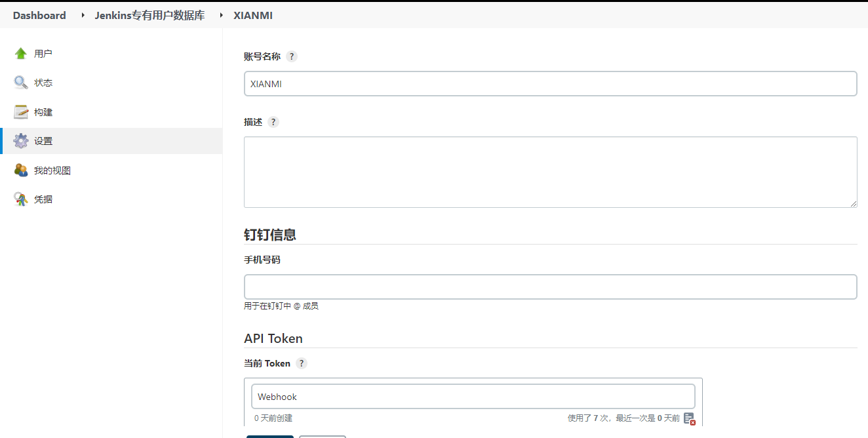
Task: Open 构建 history with the notepad icon
Action: 33,112
